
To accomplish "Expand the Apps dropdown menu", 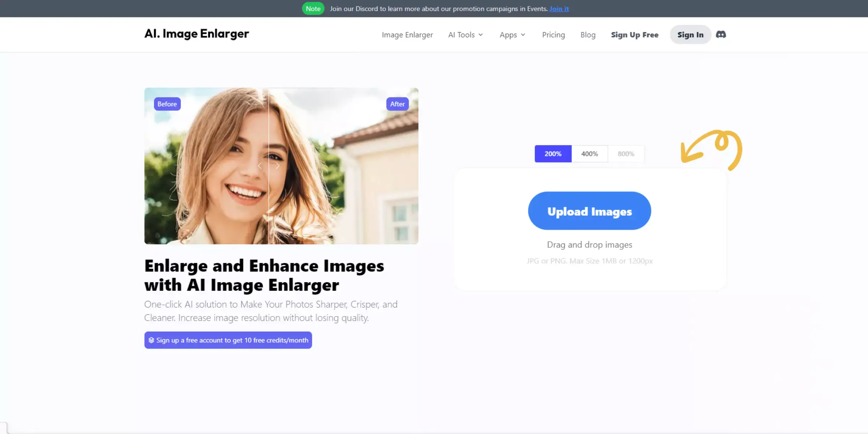I will pos(512,34).
